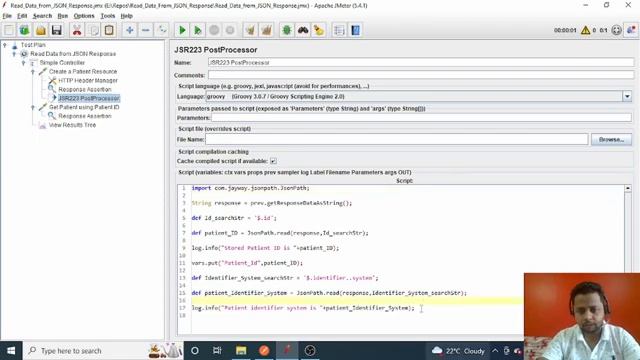Open the Tools menu
The height and width of the screenshot is (360, 640).
[x=108, y=16]
